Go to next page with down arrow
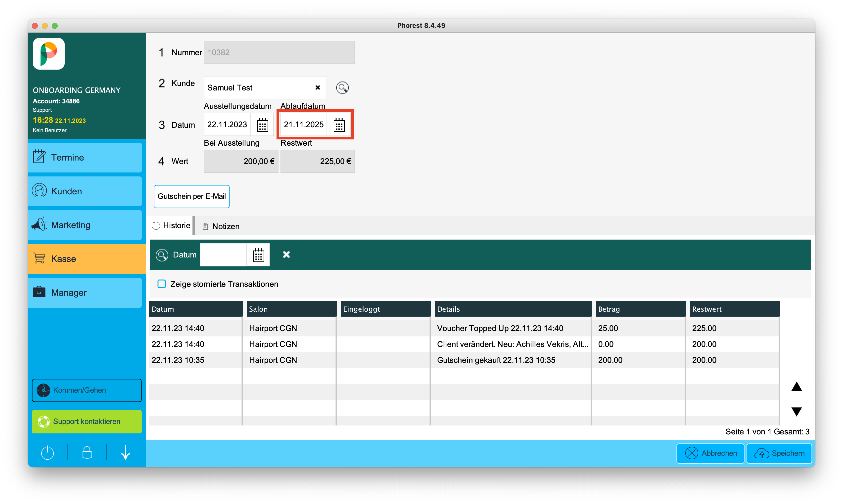 click(x=796, y=411)
